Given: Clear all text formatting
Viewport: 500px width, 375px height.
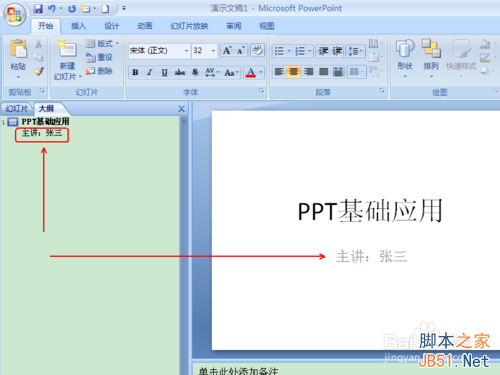Looking at the screenshot, I should [257, 51].
